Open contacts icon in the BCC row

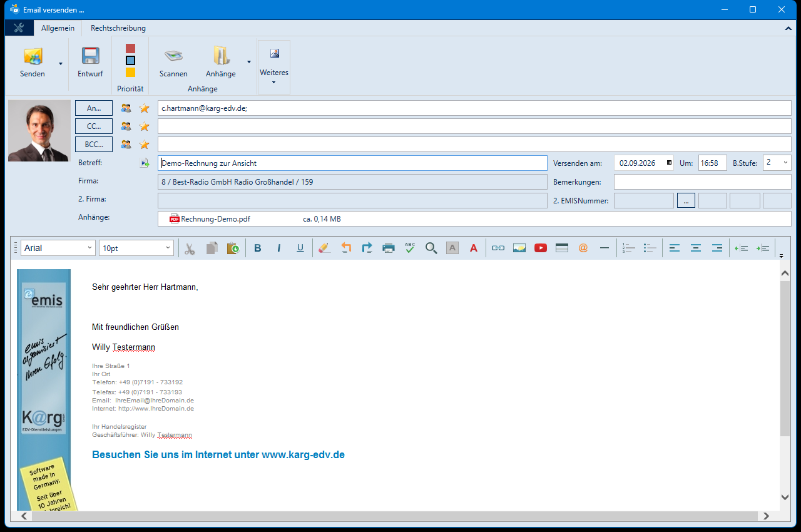[126, 145]
